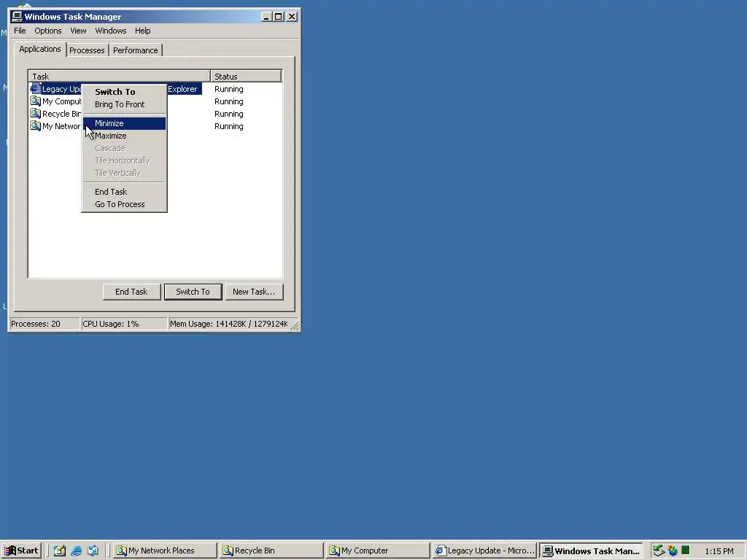Image resolution: width=747 pixels, height=560 pixels.
Task: Open the File menu
Action: coord(20,31)
